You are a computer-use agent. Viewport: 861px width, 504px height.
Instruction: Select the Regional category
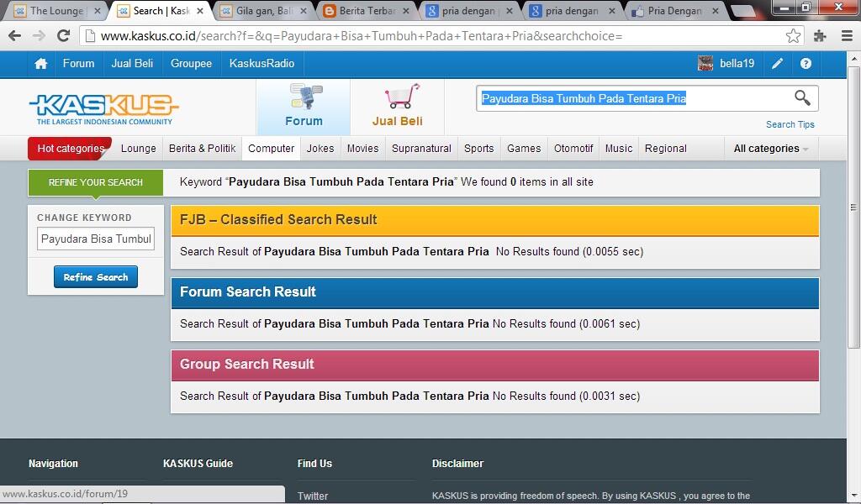click(x=666, y=149)
